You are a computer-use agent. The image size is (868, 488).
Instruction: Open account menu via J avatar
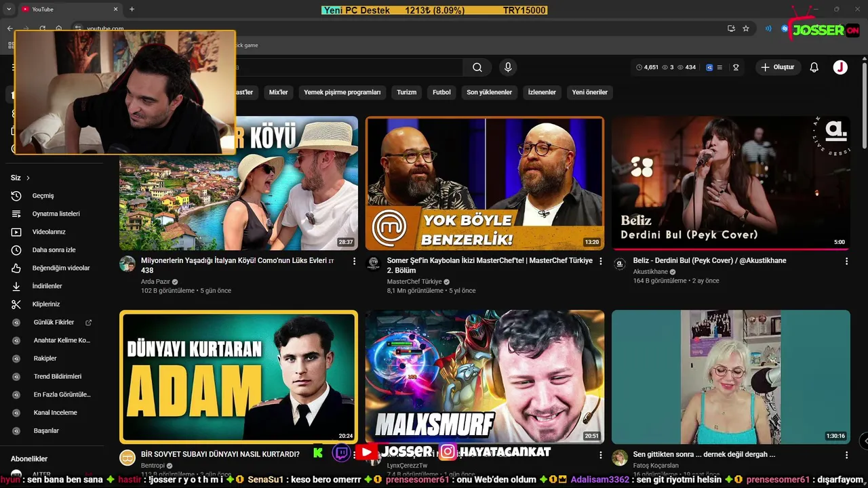(840, 67)
